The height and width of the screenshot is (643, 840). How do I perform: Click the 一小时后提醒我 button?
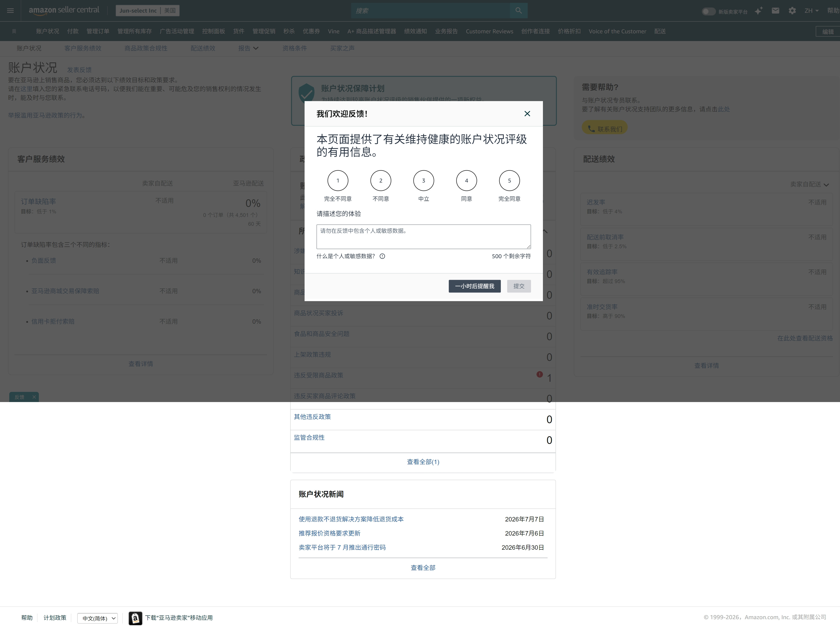tap(474, 286)
